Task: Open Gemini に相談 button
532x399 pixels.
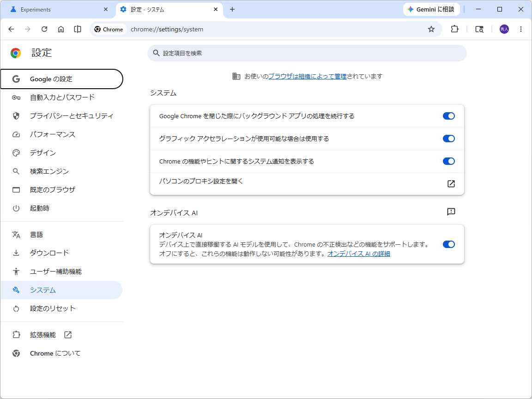Action: (431, 10)
